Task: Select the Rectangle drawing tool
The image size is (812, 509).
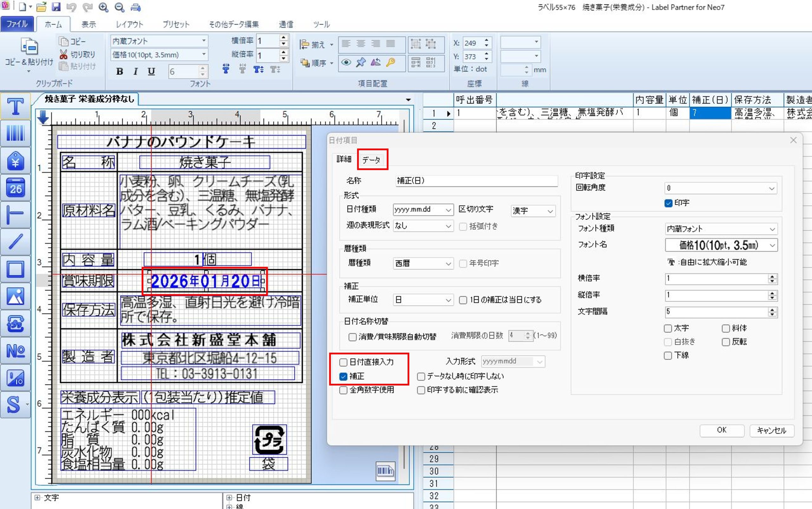Action: pos(15,269)
